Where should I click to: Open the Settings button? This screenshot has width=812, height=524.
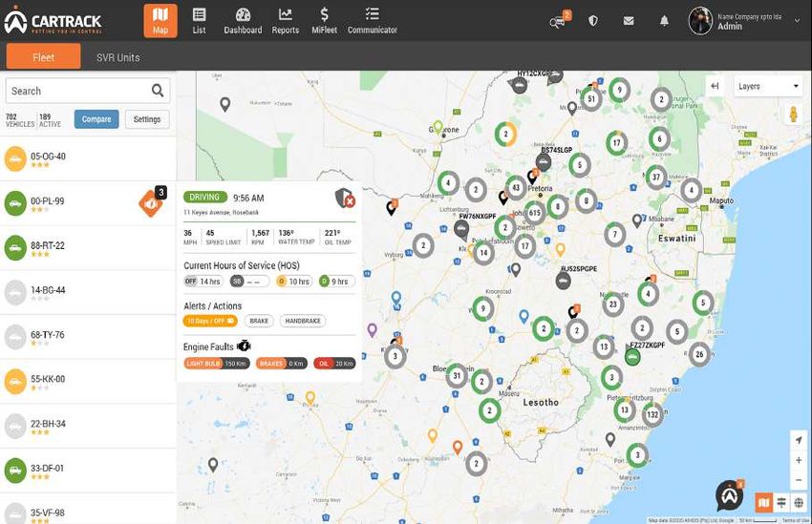(x=147, y=119)
